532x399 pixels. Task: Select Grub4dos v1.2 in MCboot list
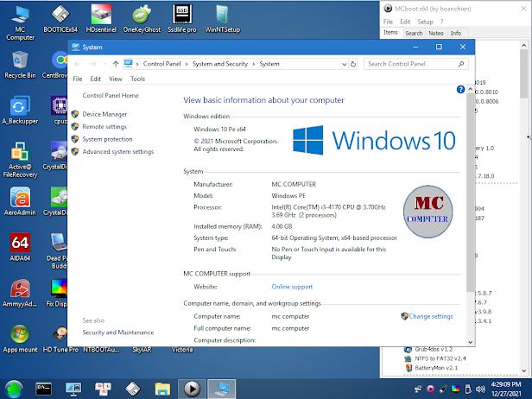tap(434, 349)
